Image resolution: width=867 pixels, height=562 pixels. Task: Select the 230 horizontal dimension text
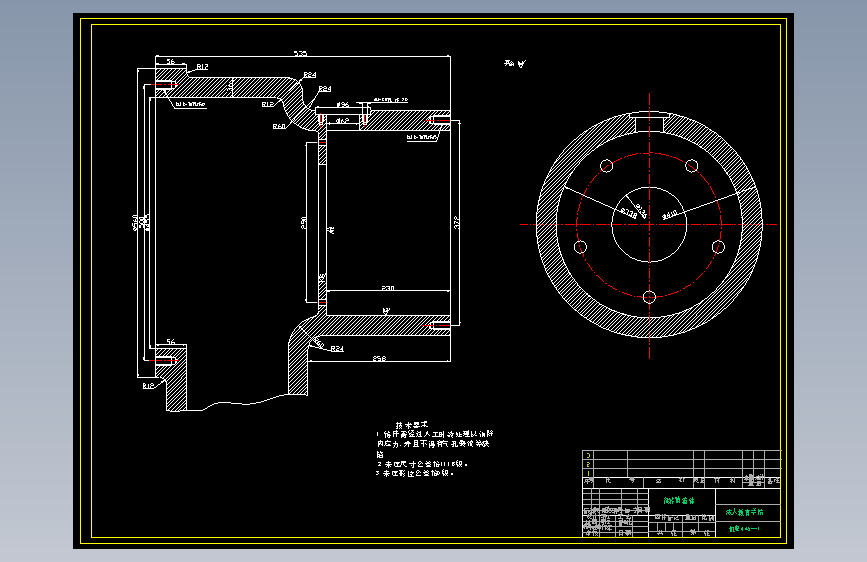click(x=388, y=288)
